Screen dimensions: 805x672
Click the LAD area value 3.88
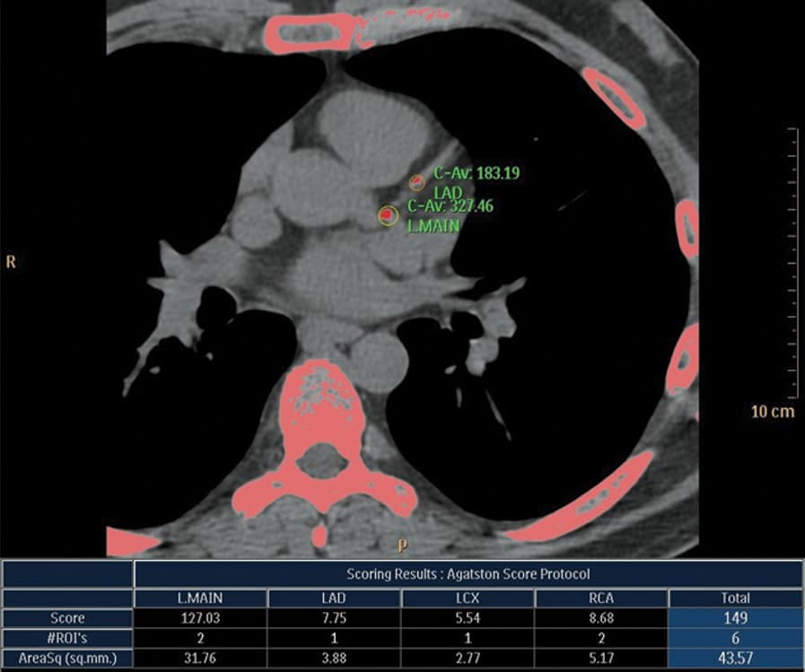coord(334,659)
